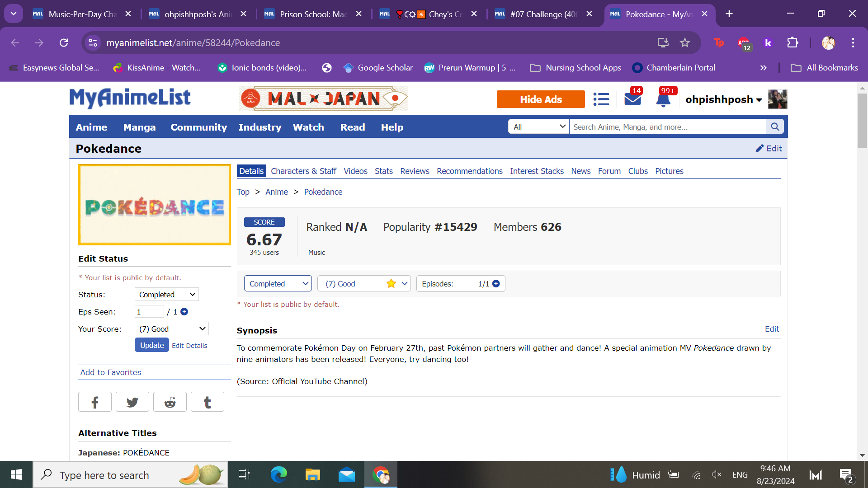Open the list menu icon in header
Image resolution: width=868 pixels, height=488 pixels.
[601, 99]
